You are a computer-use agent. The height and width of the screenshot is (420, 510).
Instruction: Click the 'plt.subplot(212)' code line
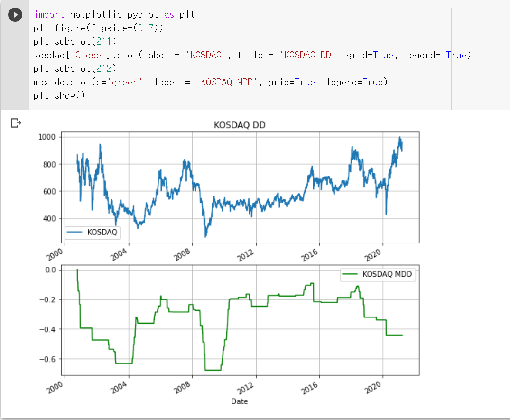[75, 69]
